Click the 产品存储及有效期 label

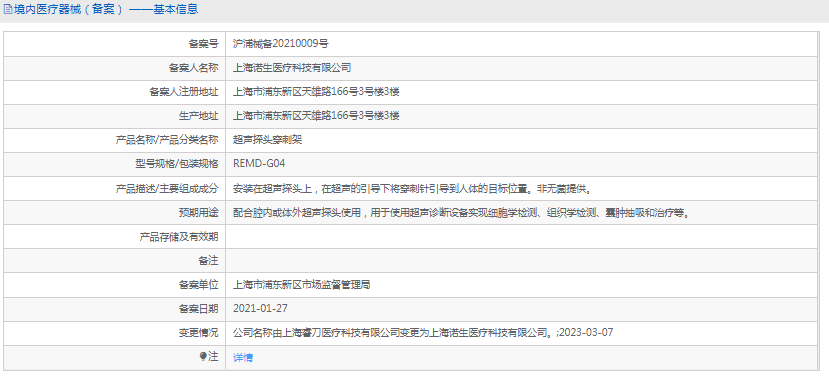coord(179,236)
